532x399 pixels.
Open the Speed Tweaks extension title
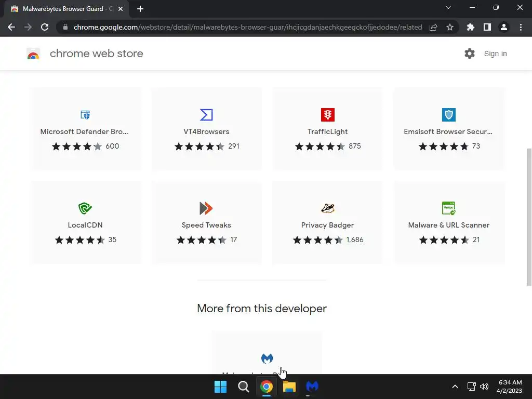[x=206, y=225]
